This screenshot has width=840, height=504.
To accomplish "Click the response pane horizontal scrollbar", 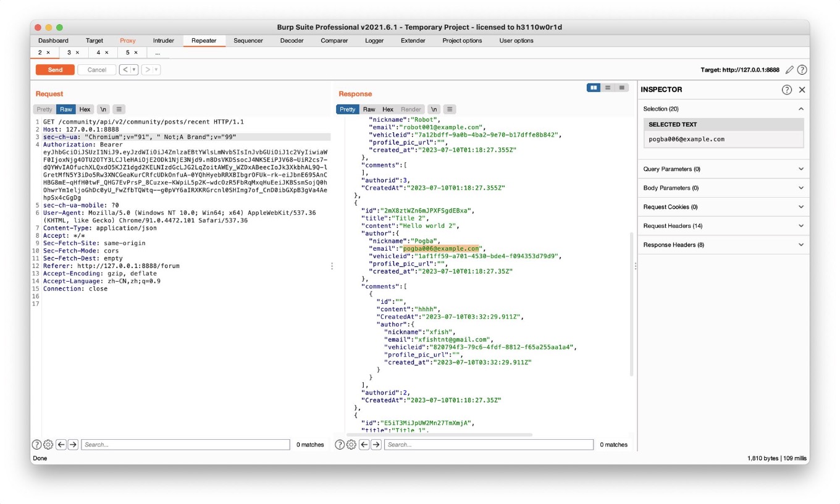I will (x=439, y=435).
